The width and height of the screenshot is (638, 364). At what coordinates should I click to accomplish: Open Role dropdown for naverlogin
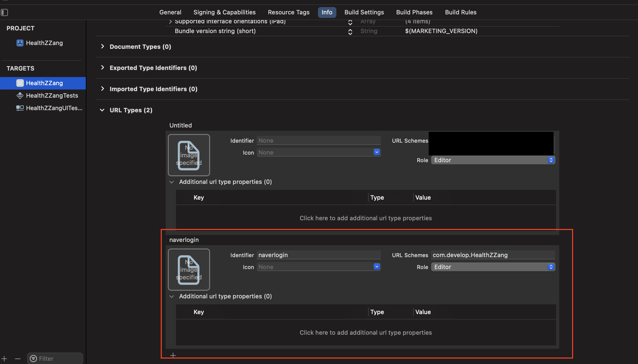[x=493, y=267]
